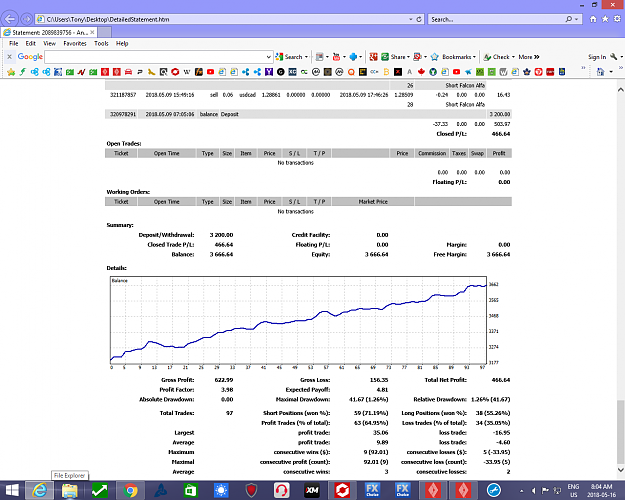
Task: Refresh the DetailedStatement.htm page
Action: (419, 19)
